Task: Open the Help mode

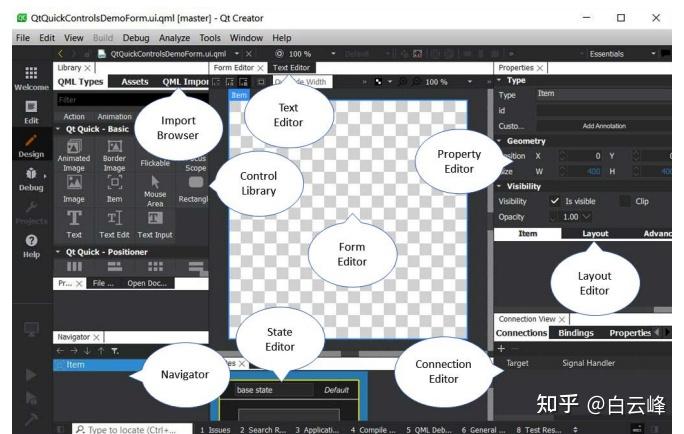Action: click(x=31, y=246)
